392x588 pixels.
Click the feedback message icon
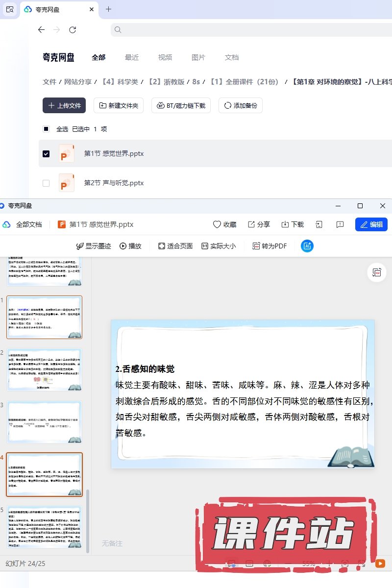click(x=340, y=224)
